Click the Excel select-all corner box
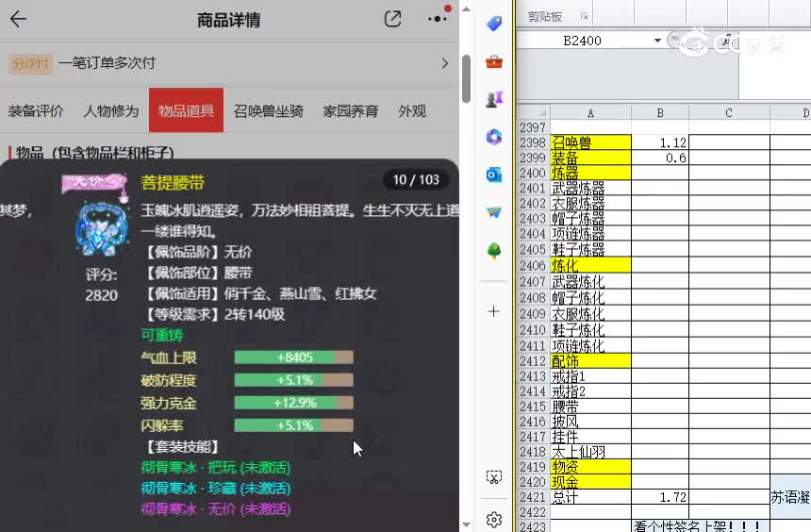The image size is (811, 532). [533, 112]
